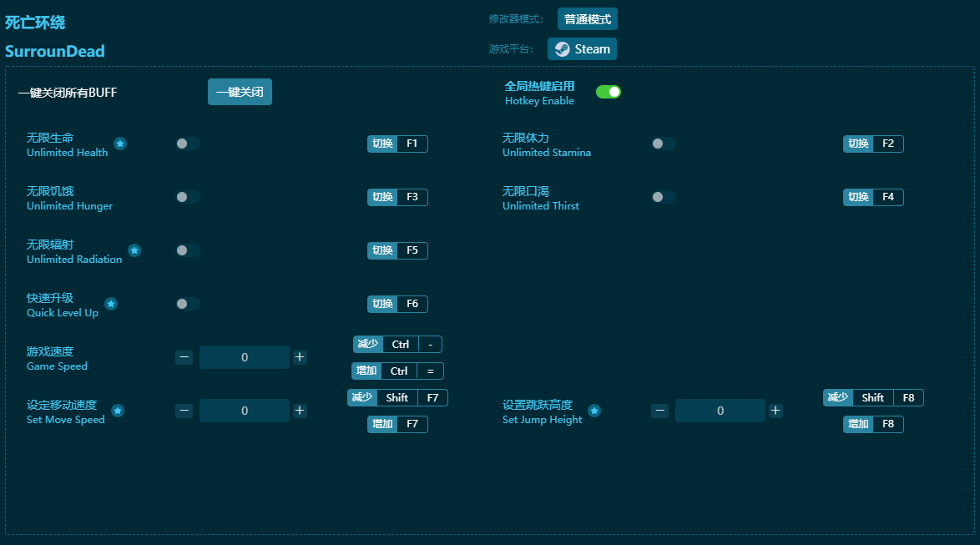Click the star icon beside Quick Level Up
The image size is (980, 545).
click(111, 304)
